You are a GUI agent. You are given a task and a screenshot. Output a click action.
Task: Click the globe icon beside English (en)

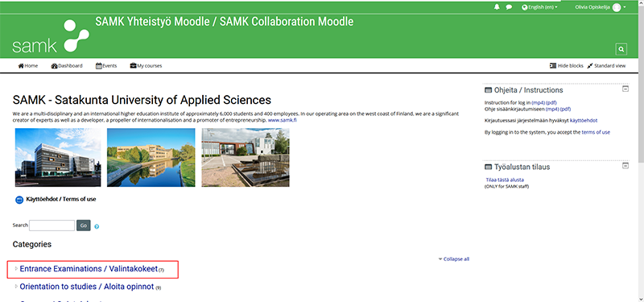525,7
